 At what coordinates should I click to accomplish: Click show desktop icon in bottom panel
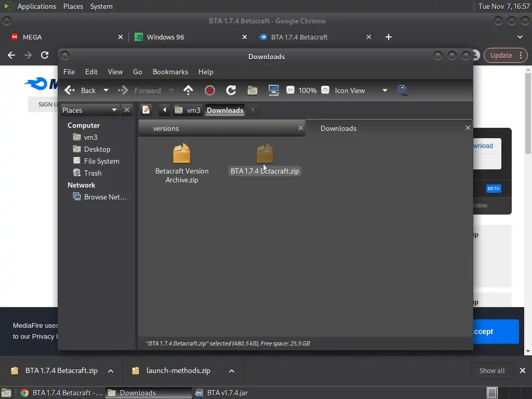[x=6, y=393]
